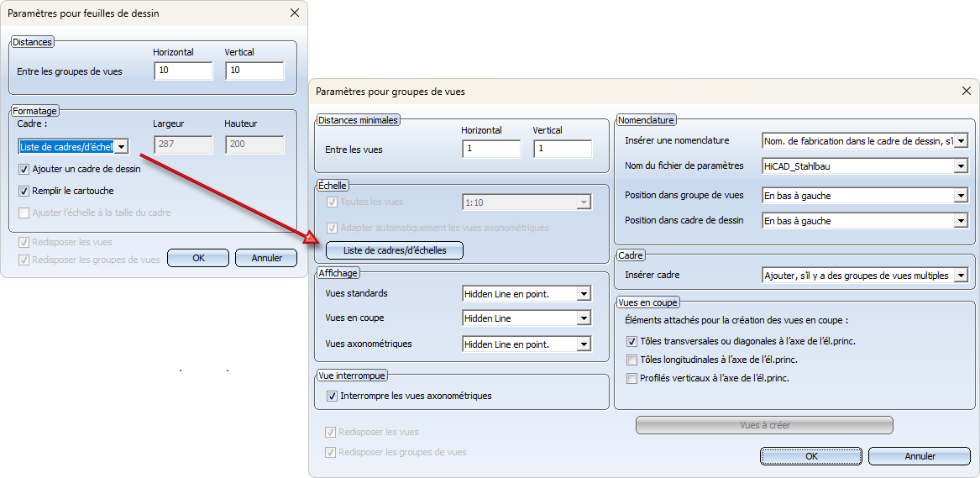Toggle 'Redisposer les vues' in groupes de vues dialog

click(330, 432)
